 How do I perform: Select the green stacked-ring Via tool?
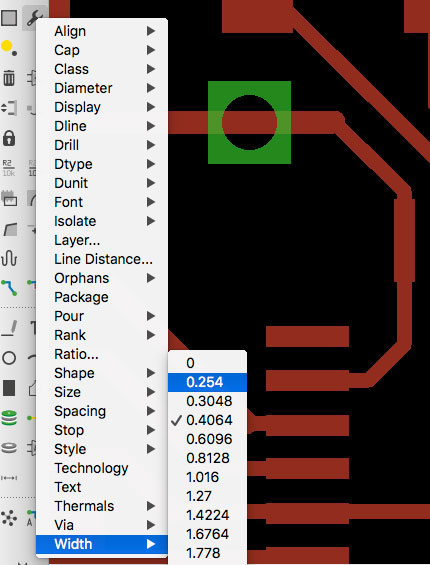click(x=9, y=418)
